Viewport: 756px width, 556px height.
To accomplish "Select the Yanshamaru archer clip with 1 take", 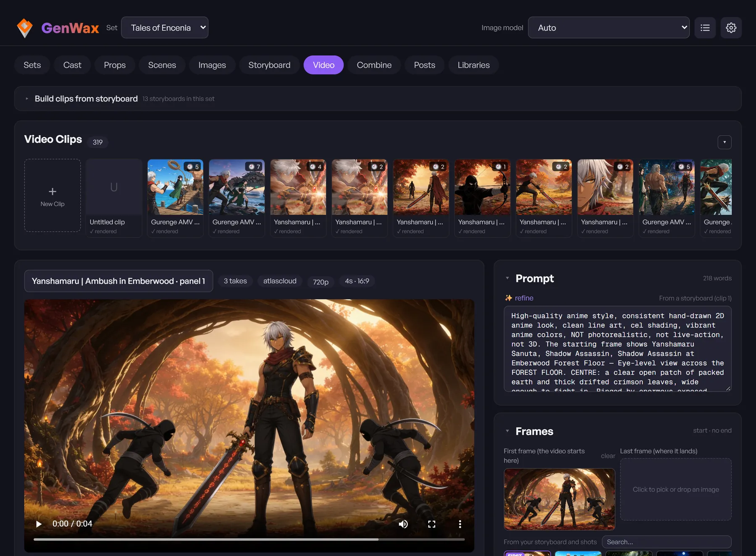I will [x=482, y=198].
